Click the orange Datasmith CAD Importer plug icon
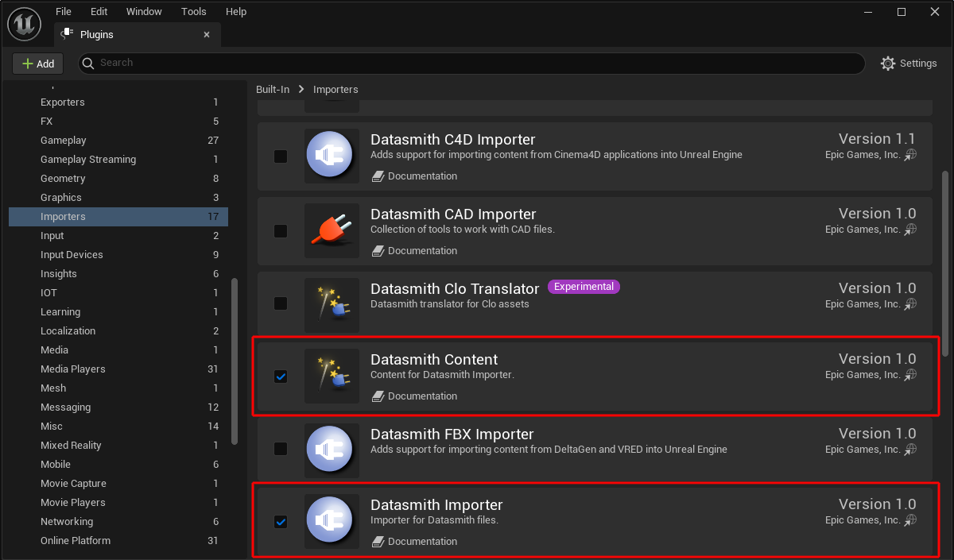 pos(332,230)
